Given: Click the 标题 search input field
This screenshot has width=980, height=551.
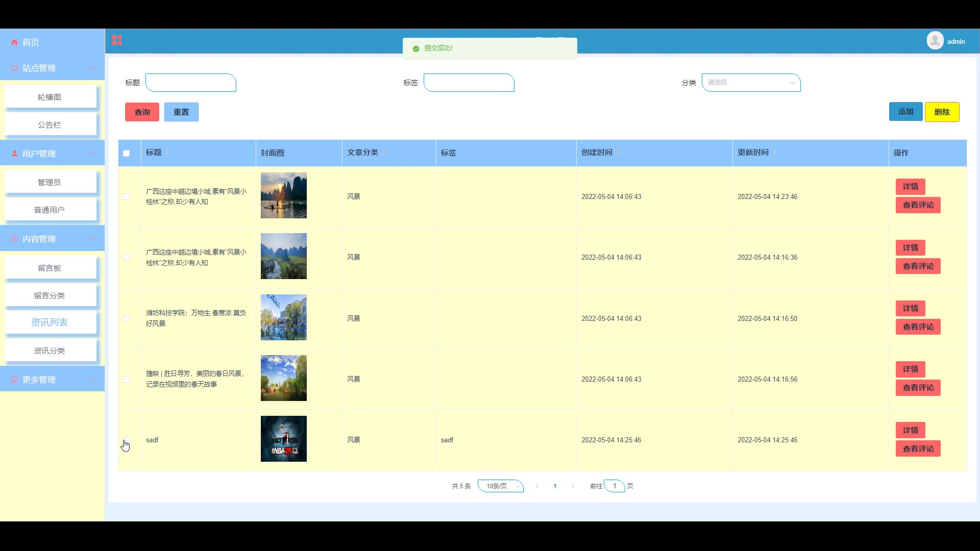Looking at the screenshot, I should [191, 83].
